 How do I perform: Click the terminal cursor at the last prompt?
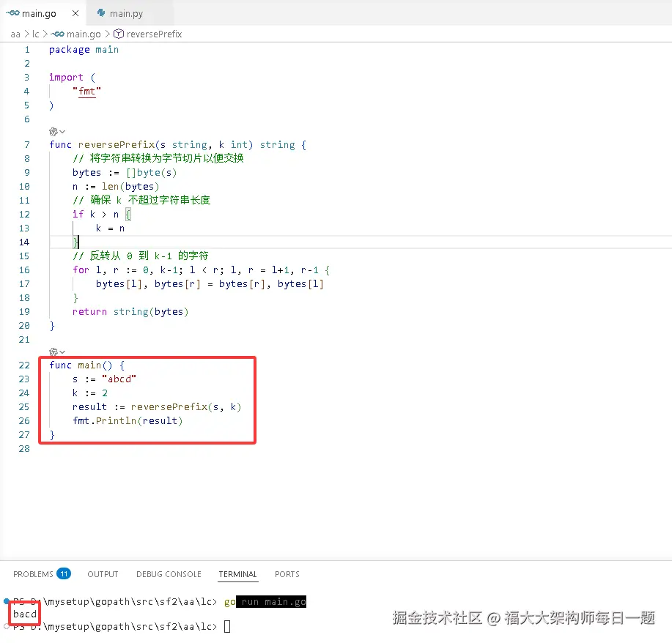[x=227, y=627]
